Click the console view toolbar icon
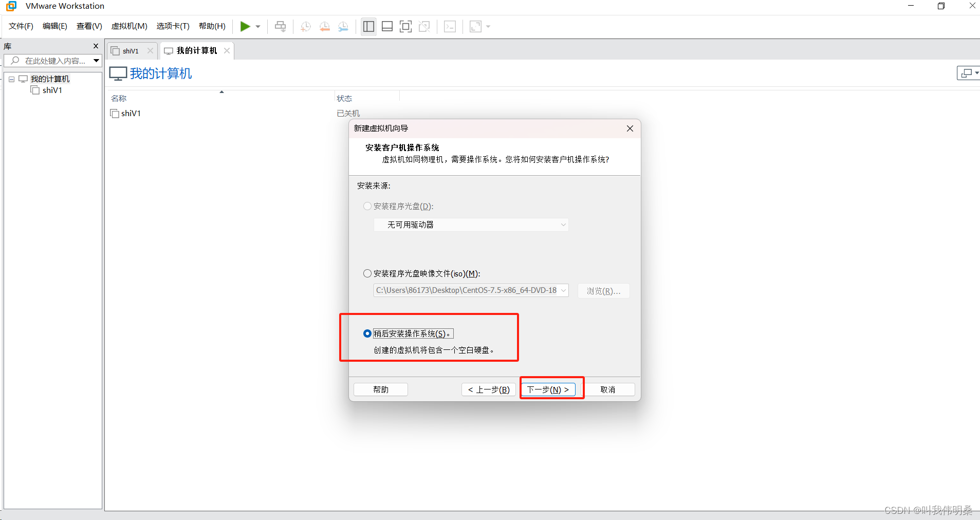The image size is (980, 520). tap(450, 26)
